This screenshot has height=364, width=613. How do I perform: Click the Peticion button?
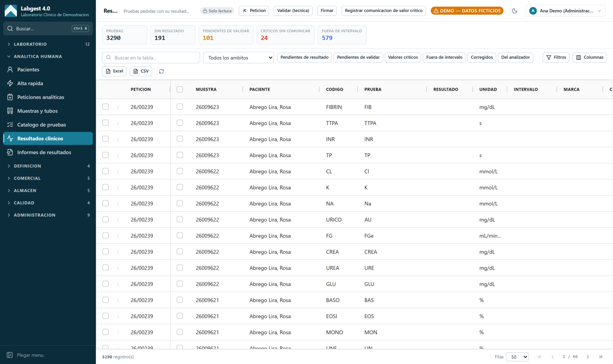[254, 11]
